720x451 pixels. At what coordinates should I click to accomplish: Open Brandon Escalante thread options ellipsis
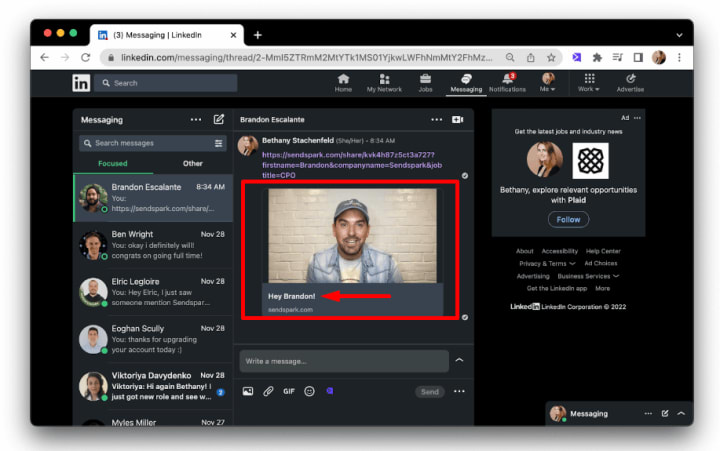[x=437, y=119]
